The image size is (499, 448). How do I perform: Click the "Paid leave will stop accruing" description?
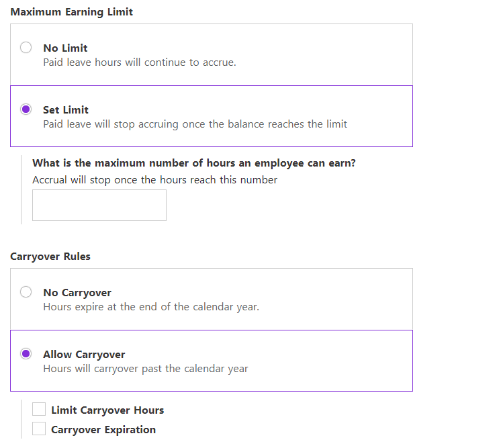195,124
